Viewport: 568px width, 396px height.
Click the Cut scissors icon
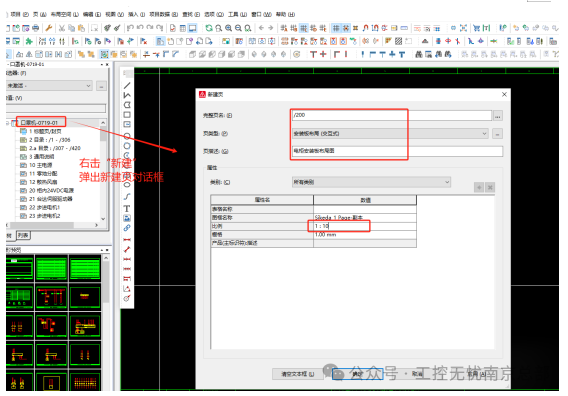click(x=62, y=28)
